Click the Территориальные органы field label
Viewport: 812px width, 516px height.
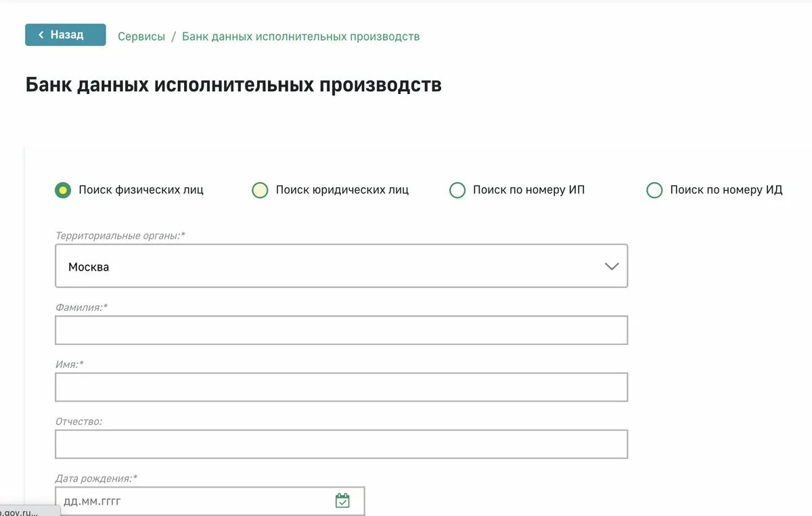click(x=120, y=235)
